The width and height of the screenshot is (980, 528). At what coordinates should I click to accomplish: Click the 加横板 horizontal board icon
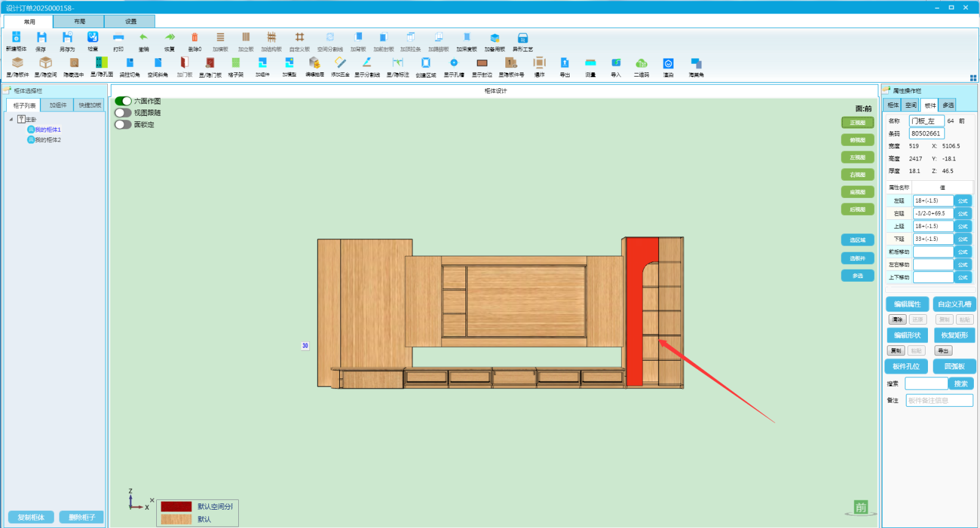(x=221, y=37)
